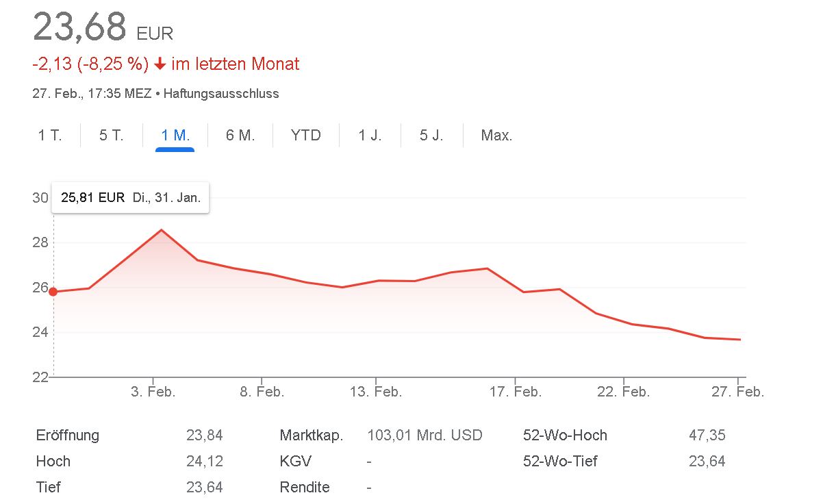The image size is (823, 504).
Task: Switch to the 5 T. range tab
Action: [112, 136]
